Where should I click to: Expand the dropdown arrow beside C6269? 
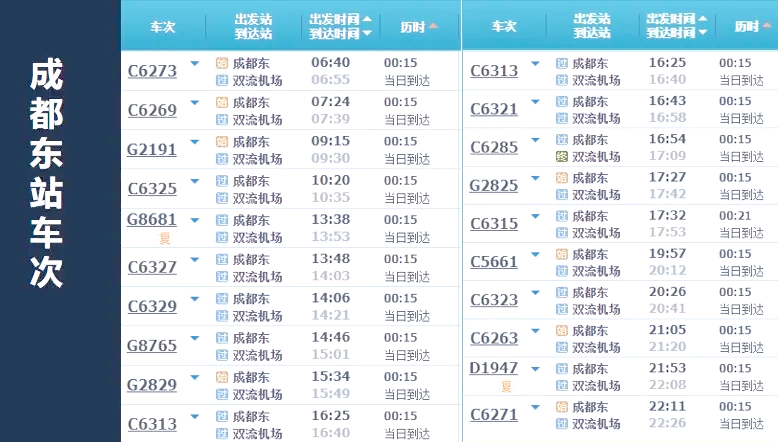195,103
